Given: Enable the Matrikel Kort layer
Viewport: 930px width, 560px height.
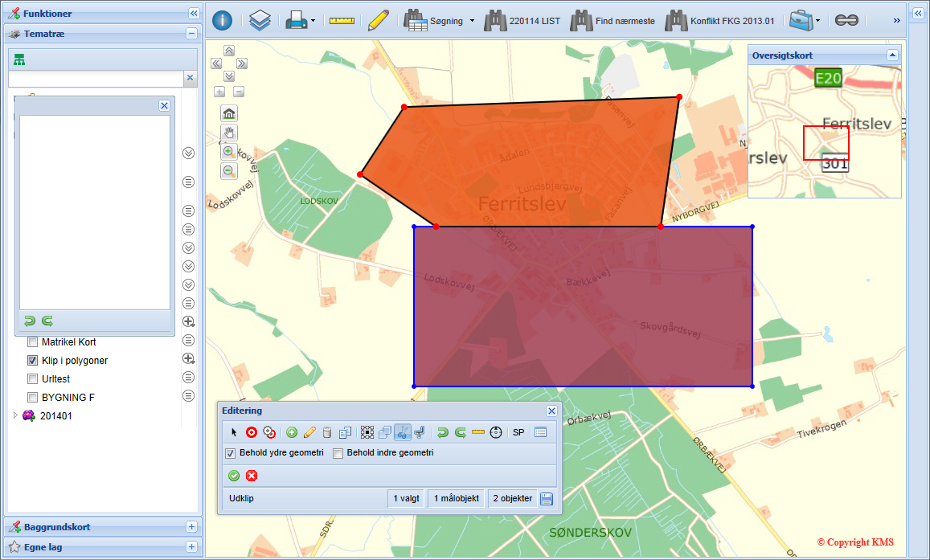Looking at the screenshot, I should [x=33, y=342].
